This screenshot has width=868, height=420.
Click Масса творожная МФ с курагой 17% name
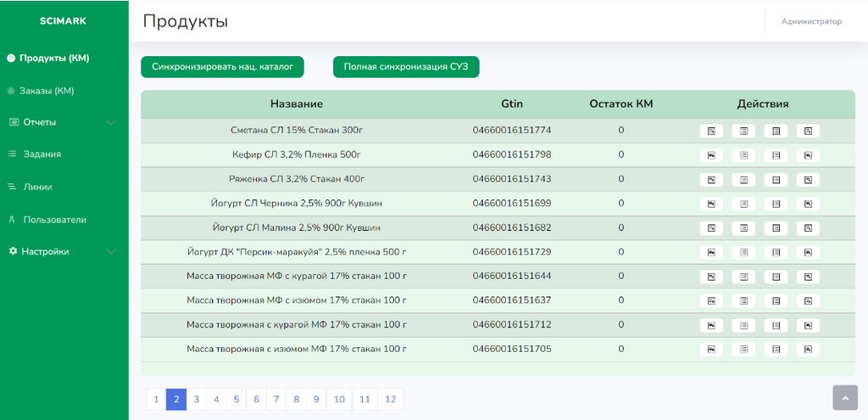[297, 276]
